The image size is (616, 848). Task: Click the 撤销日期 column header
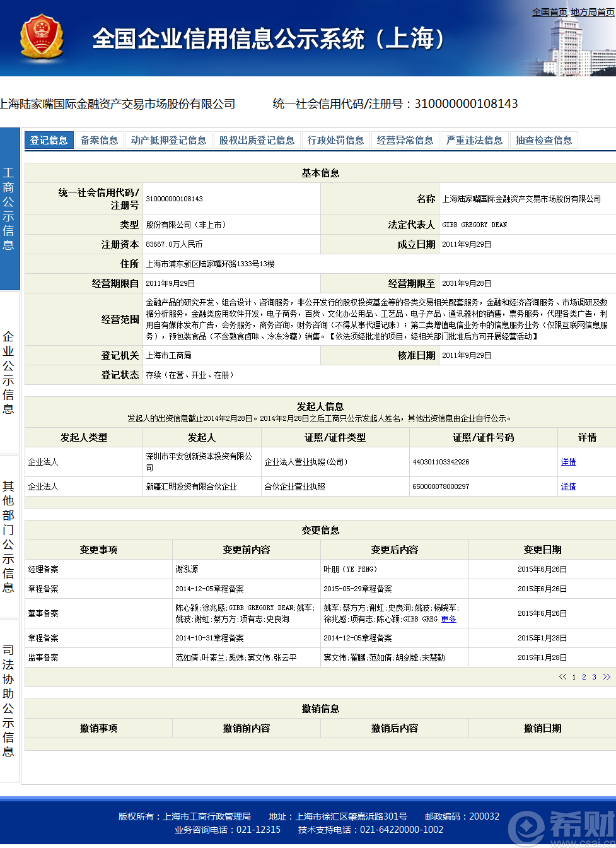(x=542, y=728)
